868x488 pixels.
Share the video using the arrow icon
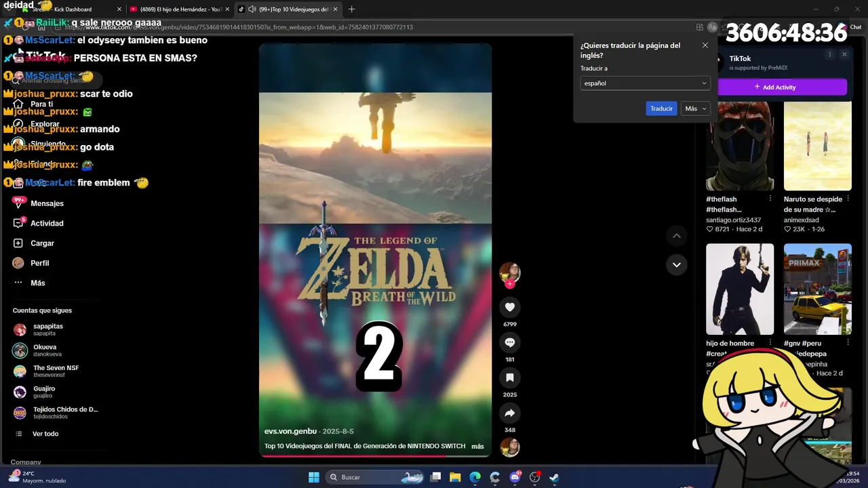click(510, 413)
